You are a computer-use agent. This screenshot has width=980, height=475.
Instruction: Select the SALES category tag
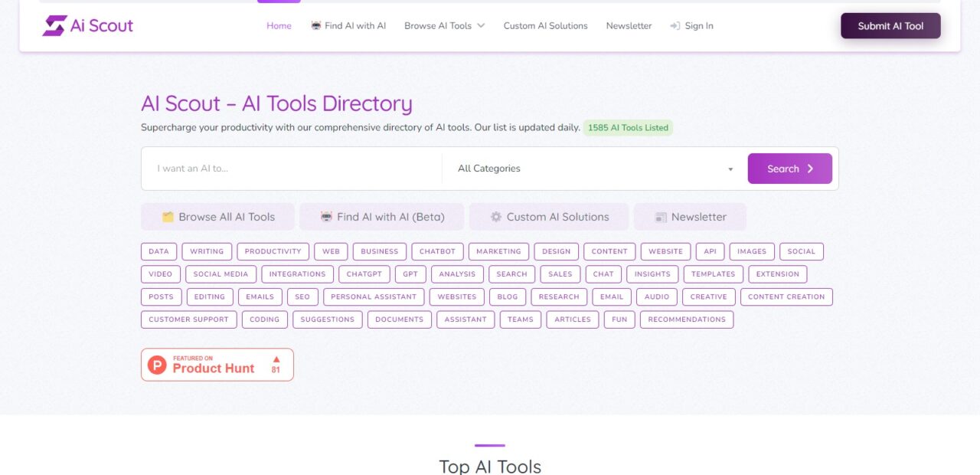(x=560, y=274)
